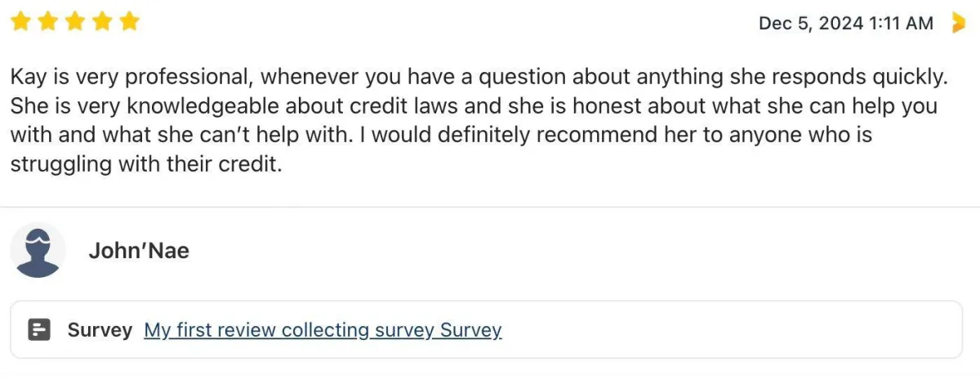The width and height of the screenshot is (980, 389).
Task: Expand review using the yellow chevron arrow
Action: [x=959, y=24]
